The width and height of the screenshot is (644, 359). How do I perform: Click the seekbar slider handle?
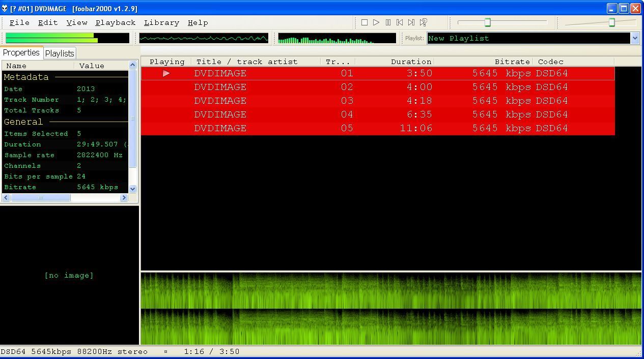tap(487, 22)
